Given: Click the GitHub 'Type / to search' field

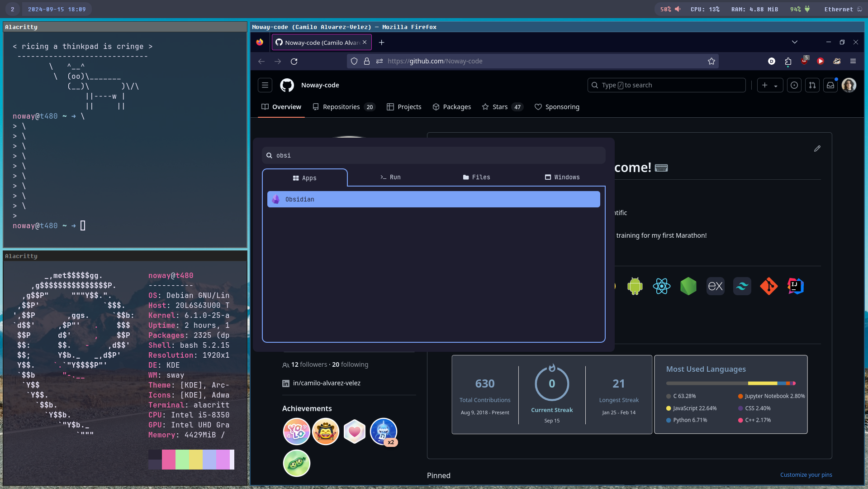Looking at the screenshot, I should tap(666, 85).
